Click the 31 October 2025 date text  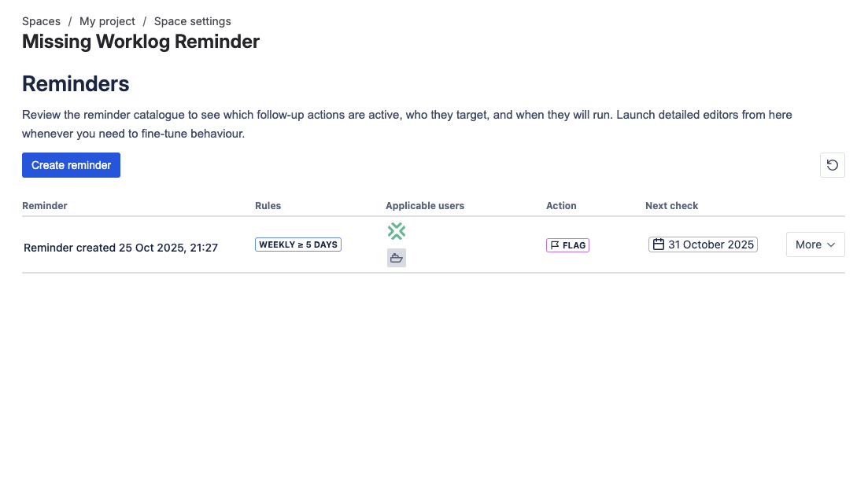pos(711,245)
